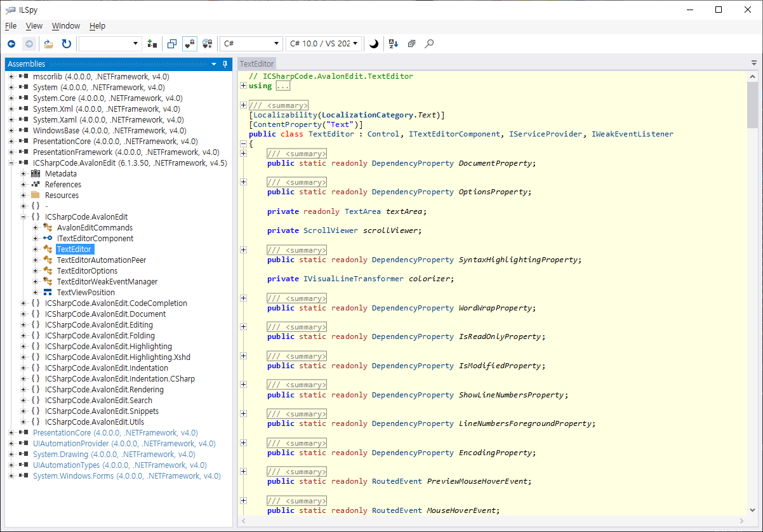Select ICSharpCode.AvalonEdit.Highlighting.Xshd namespace

click(x=117, y=357)
